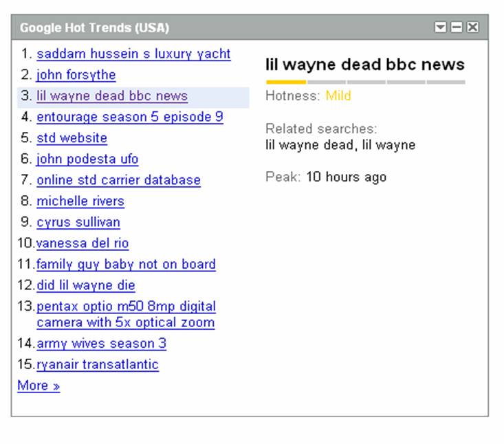This screenshot has height=444, width=504.
Task: Click the hotness level meter bar
Action: click(366, 82)
